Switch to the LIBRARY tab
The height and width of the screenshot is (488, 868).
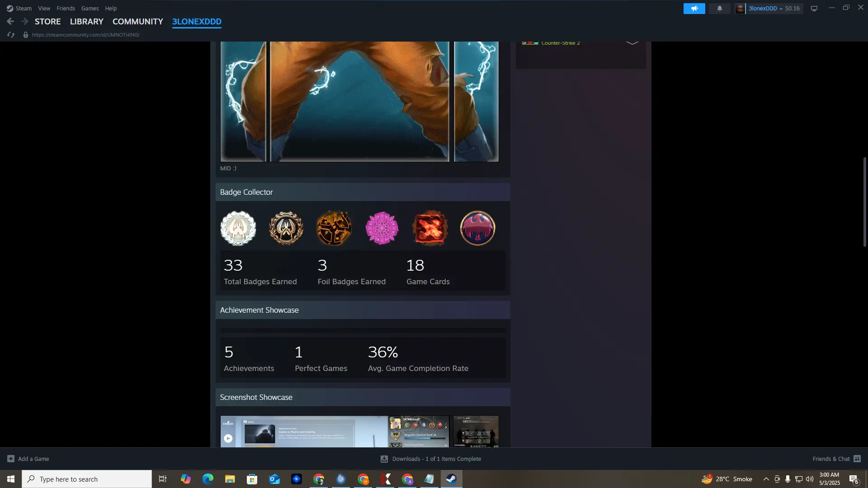pyautogui.click(x=86, y=21)
